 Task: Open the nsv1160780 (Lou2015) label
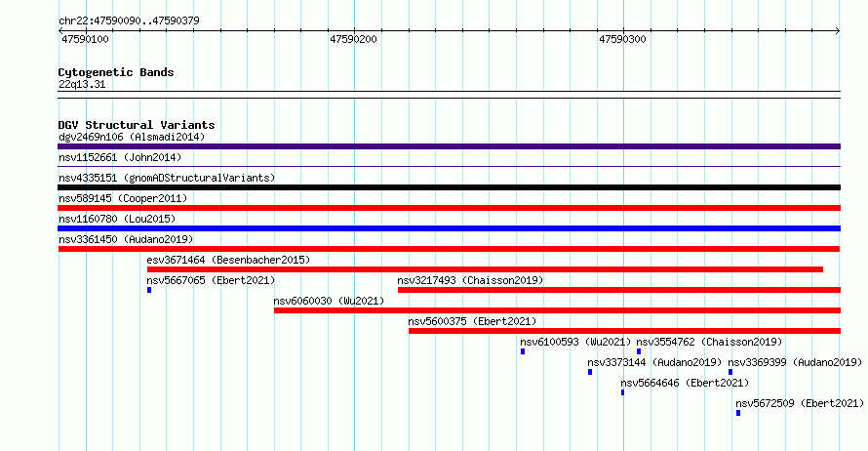(117, 219)
